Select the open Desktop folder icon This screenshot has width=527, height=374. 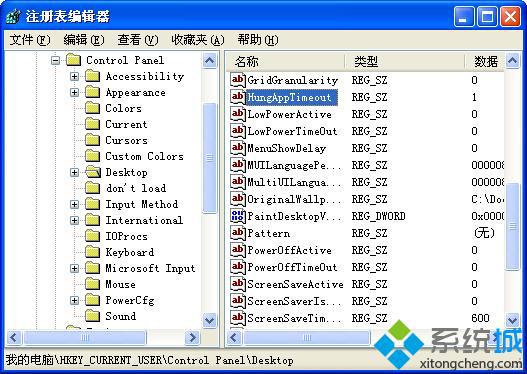93,172
